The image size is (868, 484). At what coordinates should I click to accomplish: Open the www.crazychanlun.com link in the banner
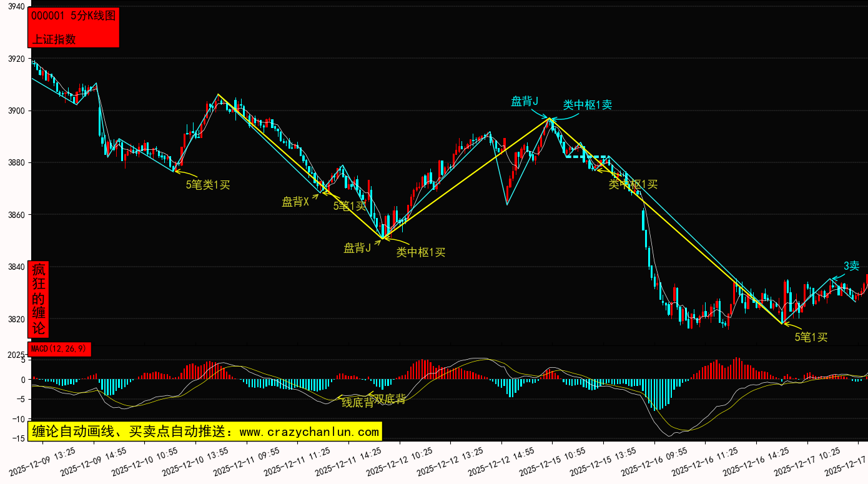[x=309, y=432]
